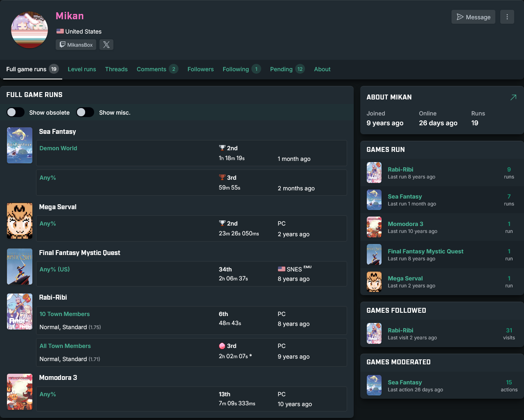524x420 pixels.
Task: Click Mikan's profile avatar
Action: click(x=29, y=30)
